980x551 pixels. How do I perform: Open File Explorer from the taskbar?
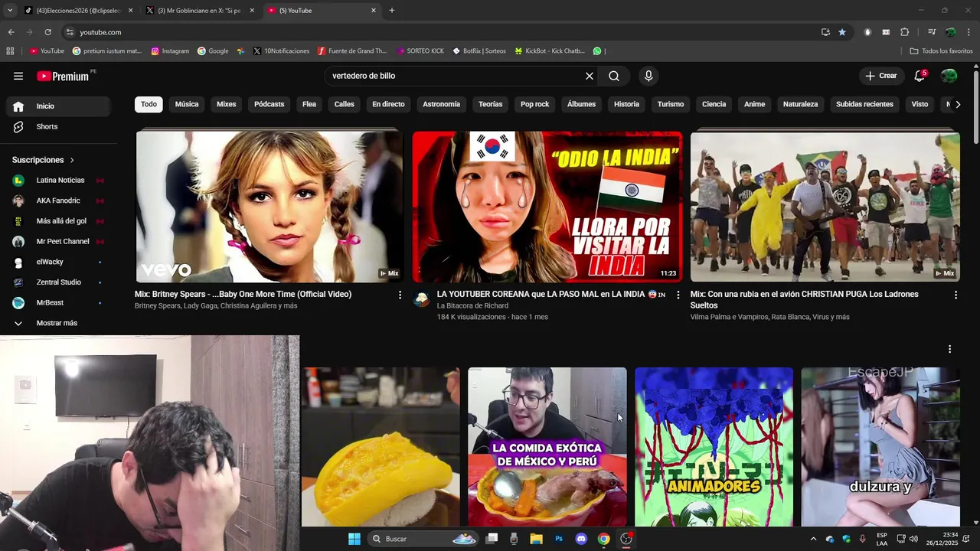coord(537,539)
